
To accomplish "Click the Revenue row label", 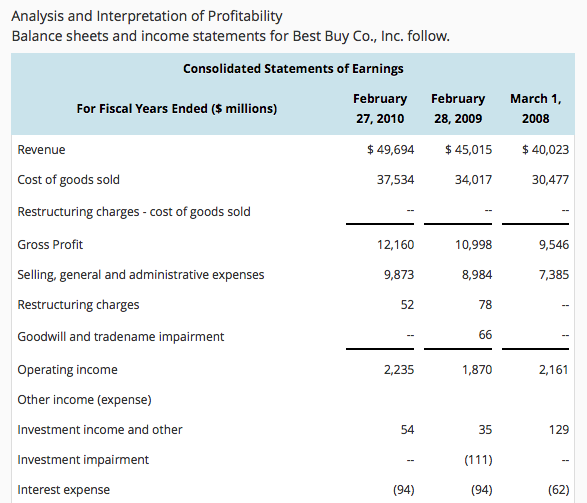I will click(x=41, y=150).
